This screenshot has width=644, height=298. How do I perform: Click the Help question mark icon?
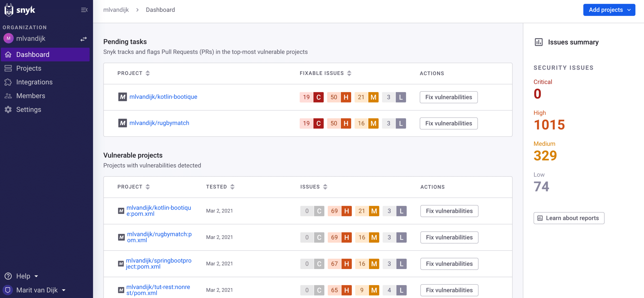tap(8, 276)
